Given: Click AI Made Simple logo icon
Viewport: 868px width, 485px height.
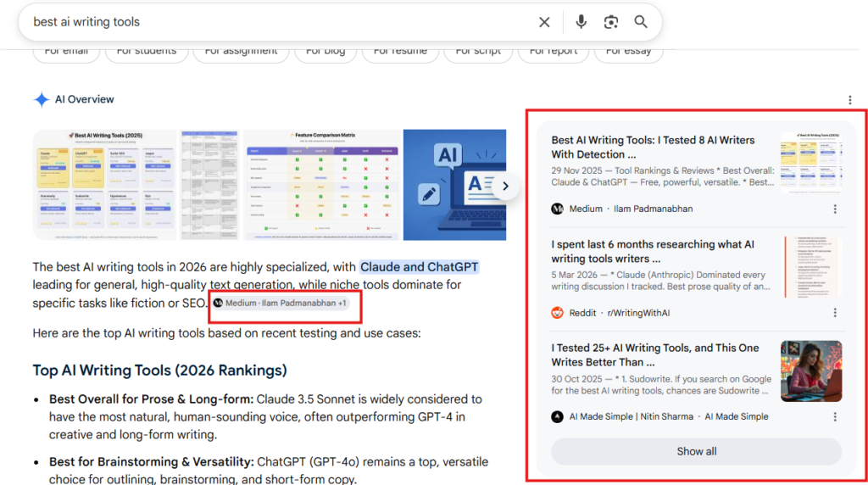Looking at the screenshot, I should pos(558,417).
